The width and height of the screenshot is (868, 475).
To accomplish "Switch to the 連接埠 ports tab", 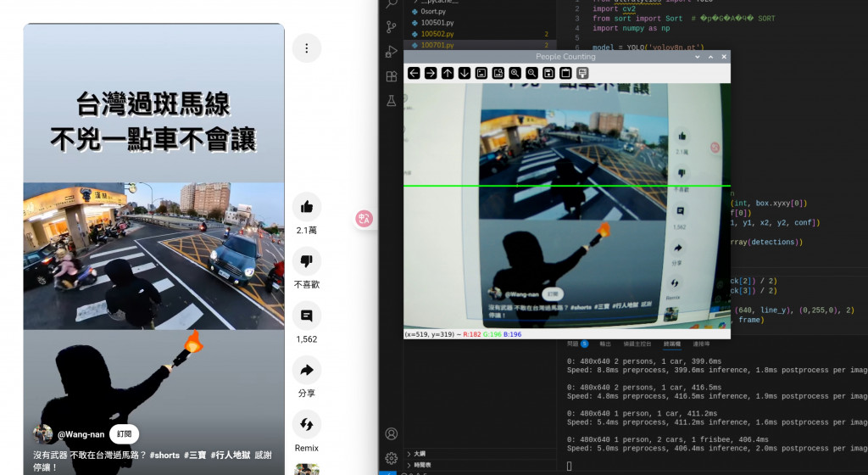I will (x=701, y=344).
